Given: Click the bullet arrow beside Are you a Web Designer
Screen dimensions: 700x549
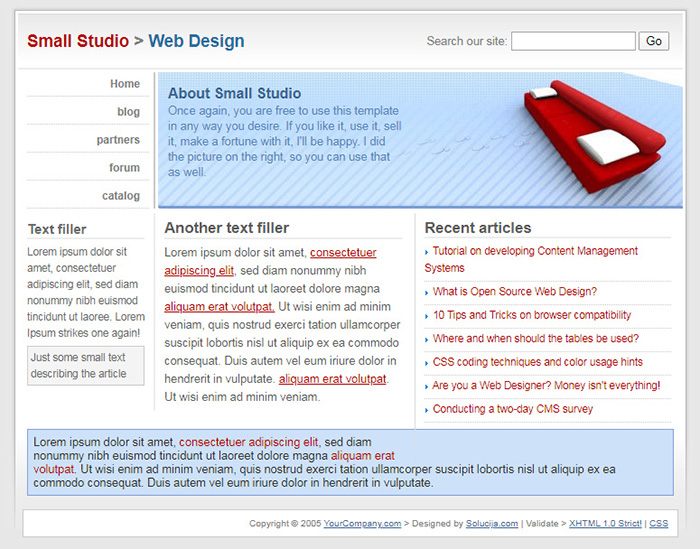Looking at the screenshot, I should pyautogui.click(x=427, y=387).
